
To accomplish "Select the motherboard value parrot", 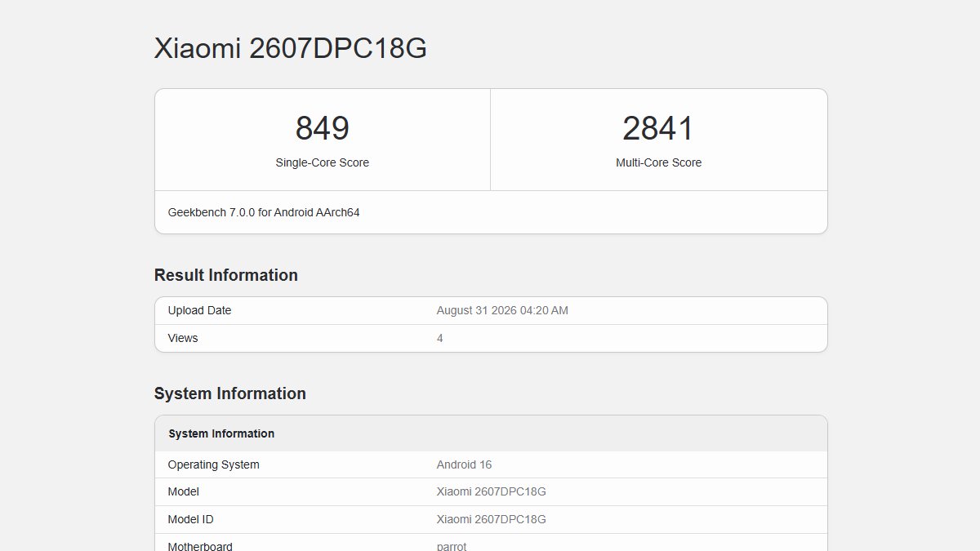I will point(452,546).
